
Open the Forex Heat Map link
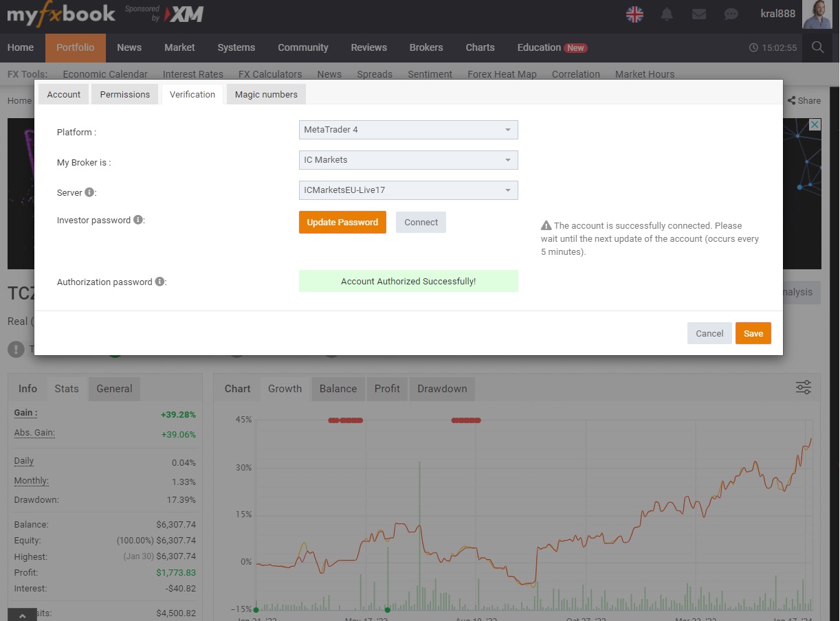pyautogui.click(x=502, y=74)
